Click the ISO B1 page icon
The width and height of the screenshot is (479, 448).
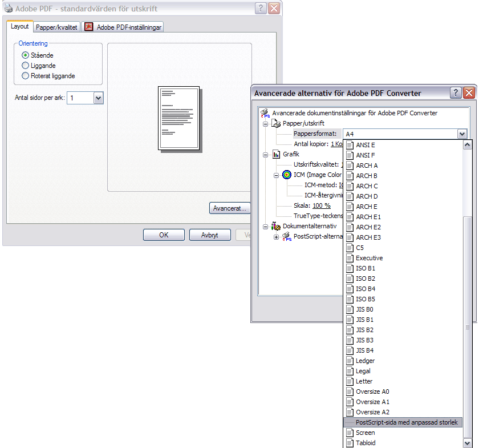pyautogui.click(x=350, y=268)
